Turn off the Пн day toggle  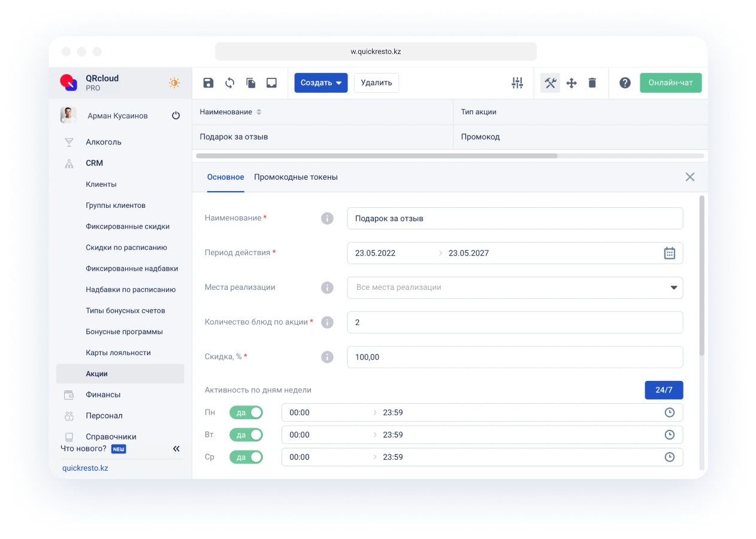pyautogui.click(x=246, y=413)
